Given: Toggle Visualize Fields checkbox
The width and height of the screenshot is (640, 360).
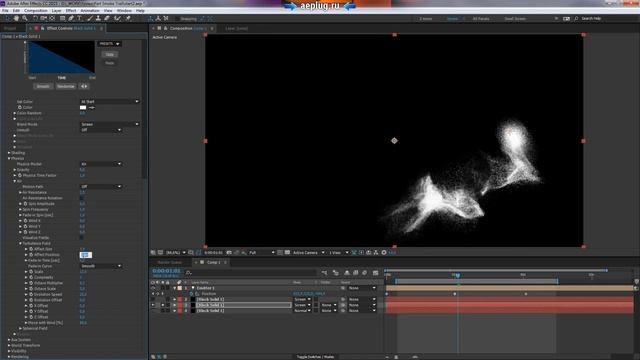Looking at the screenshot, I should pos(82,238).
